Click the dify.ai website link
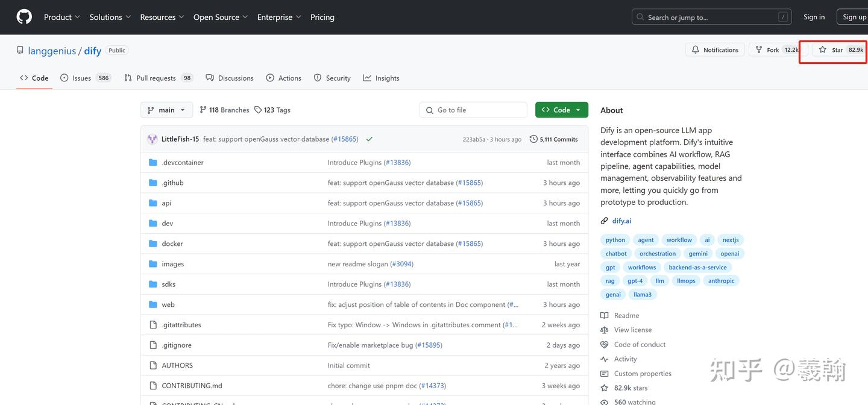Image resolution: width=868 pixels, height=405 pixels. [621, 221]
